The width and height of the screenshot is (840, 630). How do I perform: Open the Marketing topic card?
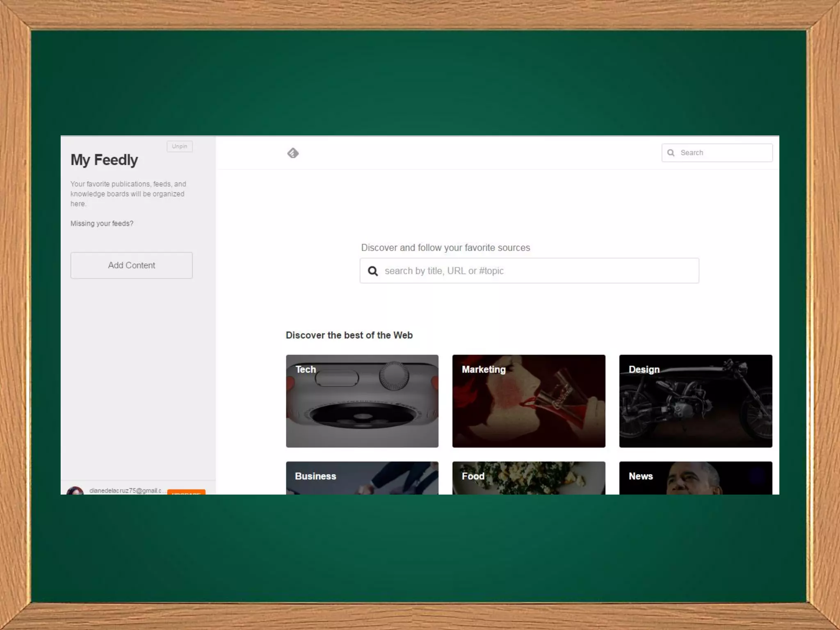(x=529, y=401)
